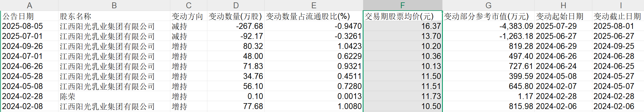The height and width of the screenshot is (112, 644).
Task: Select the quantity cell 80.32
Action: pyautogui.click(x=236, y=46)
